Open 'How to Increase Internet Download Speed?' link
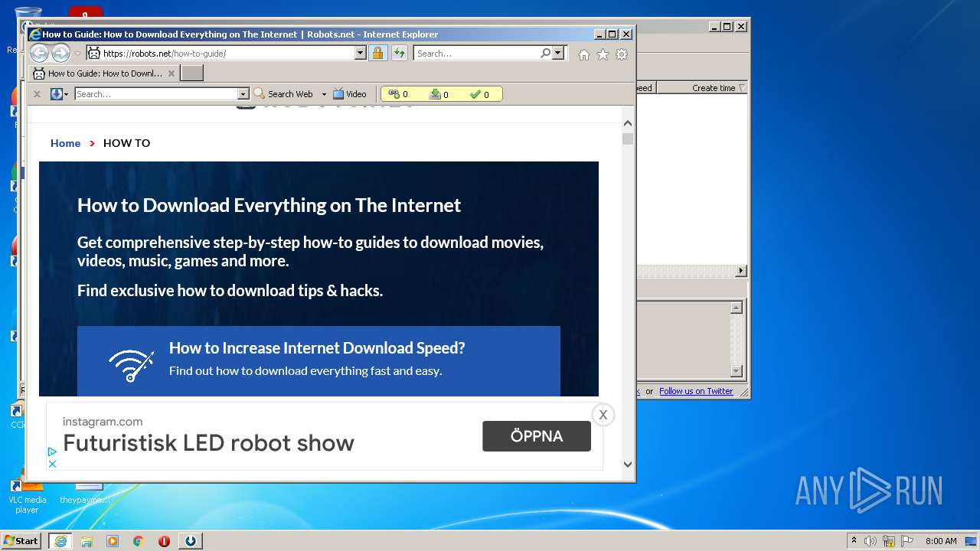The width and height of the screenshot is (980, 551). tap(317, 347)
